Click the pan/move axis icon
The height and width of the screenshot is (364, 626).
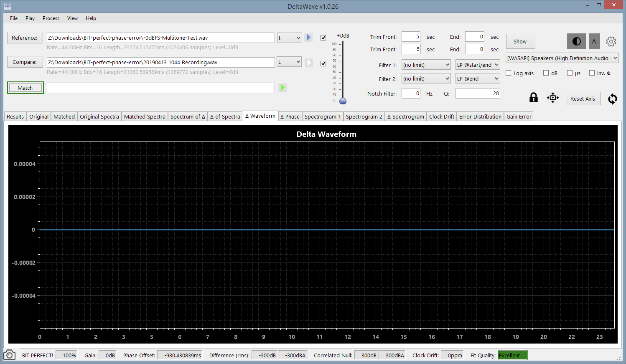click(x=552, y=98)
